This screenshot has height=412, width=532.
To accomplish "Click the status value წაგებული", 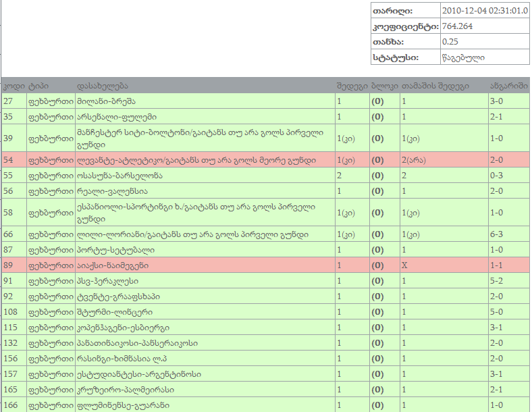I will pos(463,57).
